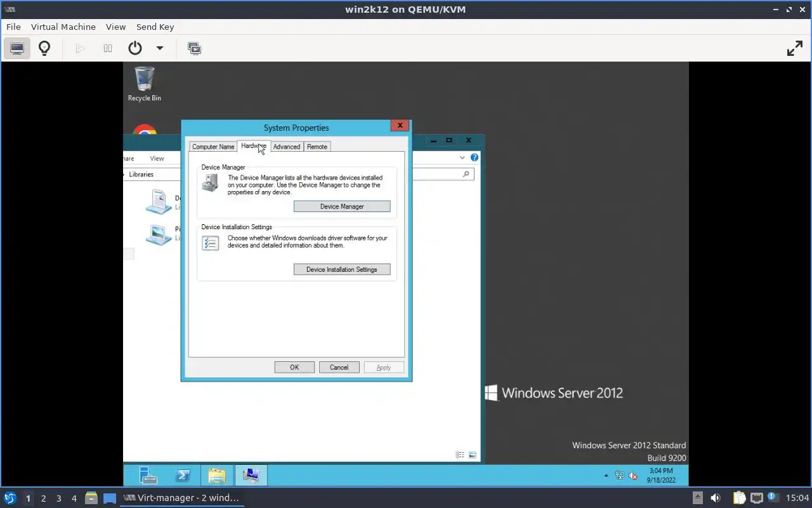
Task: Open host file manager panel launcher
Action: point(91,498)
